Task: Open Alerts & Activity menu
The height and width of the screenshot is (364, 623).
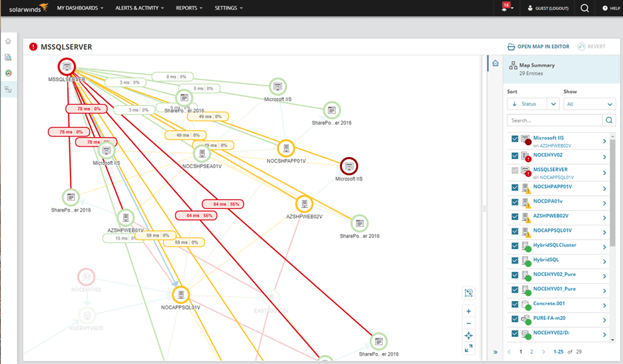Action: tap(139, 8)
